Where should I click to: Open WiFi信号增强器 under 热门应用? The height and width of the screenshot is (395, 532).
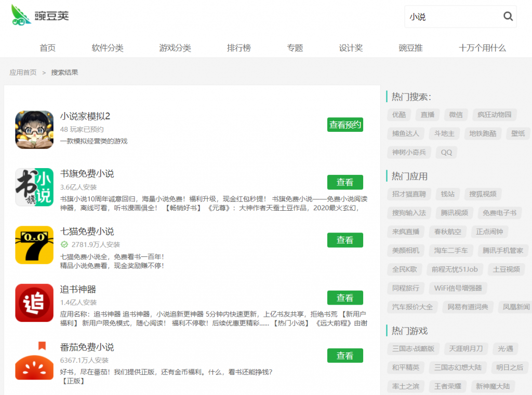tap(458, 288)
